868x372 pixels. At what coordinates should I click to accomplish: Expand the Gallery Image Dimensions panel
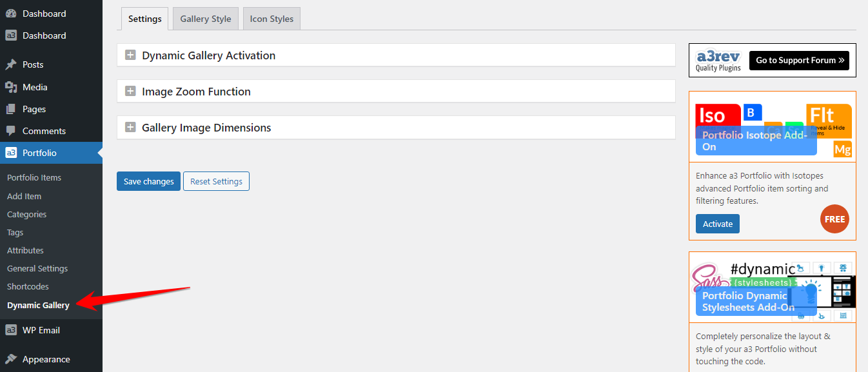click(x=130, y=128)
